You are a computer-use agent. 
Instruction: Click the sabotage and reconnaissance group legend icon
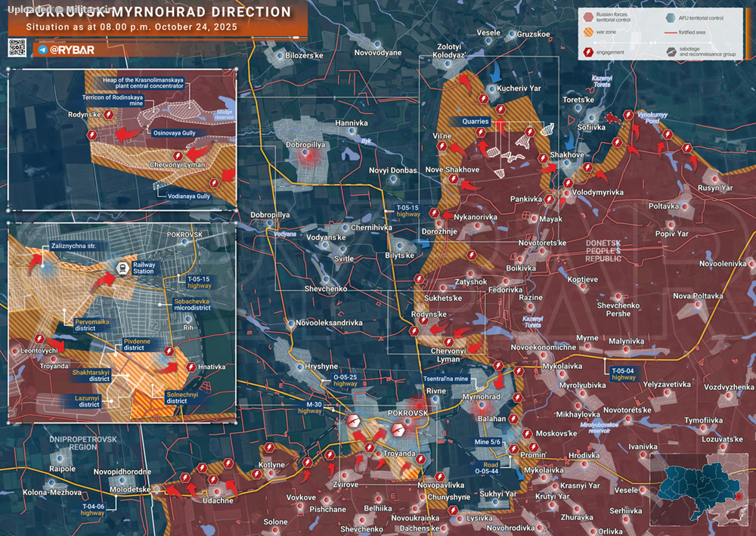click(671, 52)
